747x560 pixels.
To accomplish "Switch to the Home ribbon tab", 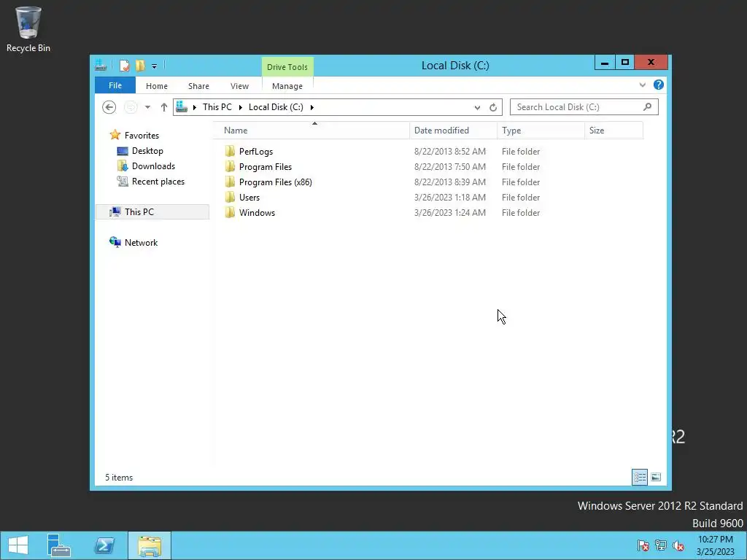I will pos(157,86).
